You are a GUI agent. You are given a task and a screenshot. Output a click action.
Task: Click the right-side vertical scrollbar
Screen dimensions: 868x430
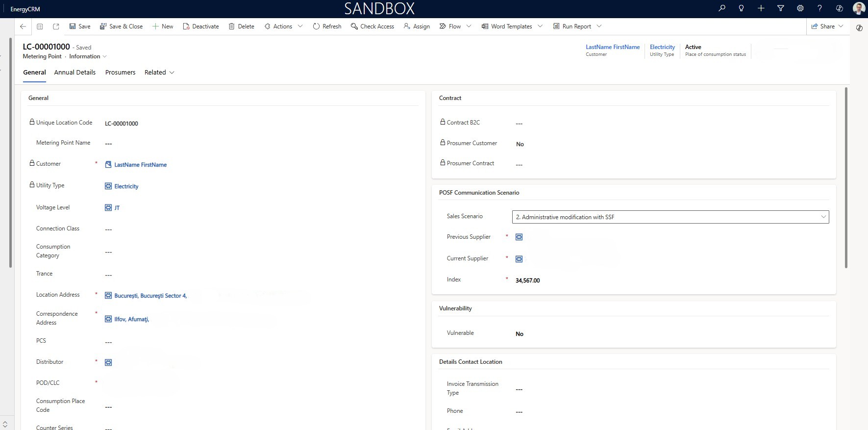click(x=846, y=177)
